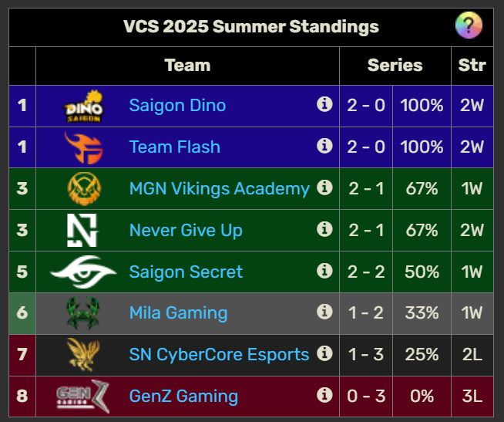Click the rainbow help question mark icon
The height and width of the screenshot is (422, 504).
[x=469, y=25]
